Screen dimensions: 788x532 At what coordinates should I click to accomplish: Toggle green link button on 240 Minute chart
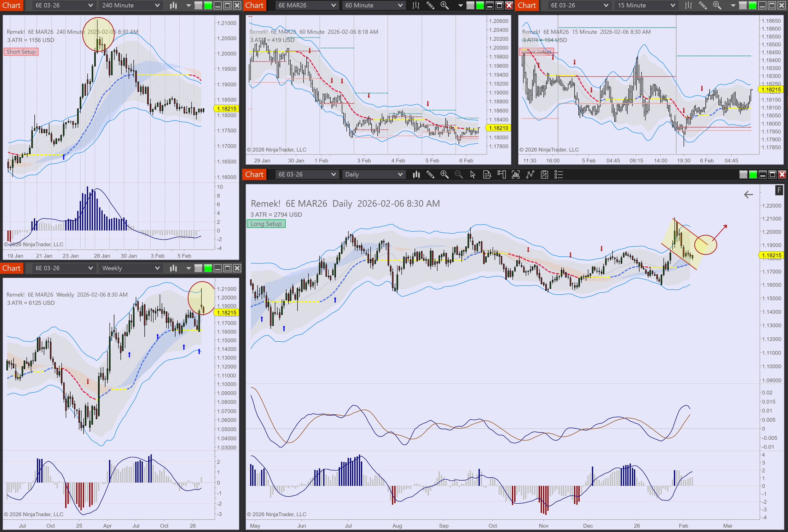tap(208, 5)
